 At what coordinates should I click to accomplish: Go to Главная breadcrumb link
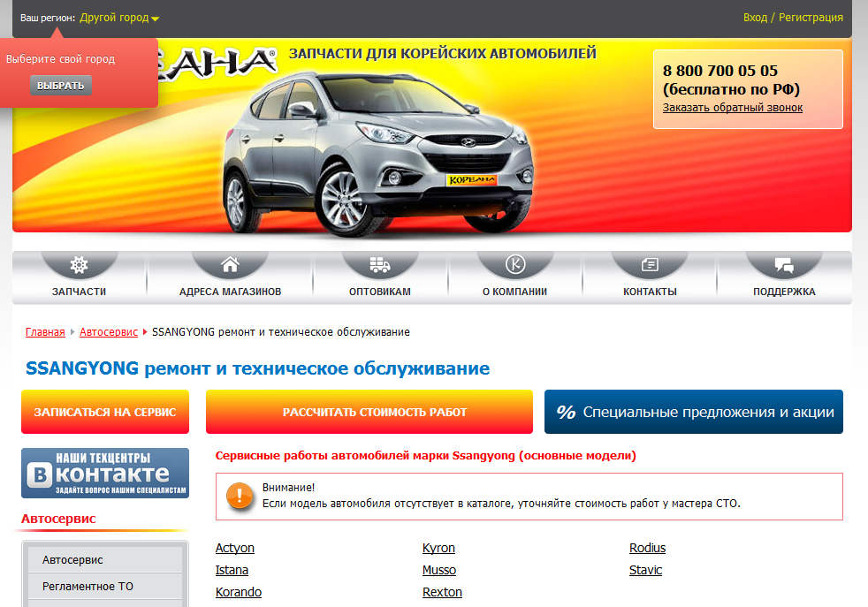click(x=45, y=332)
